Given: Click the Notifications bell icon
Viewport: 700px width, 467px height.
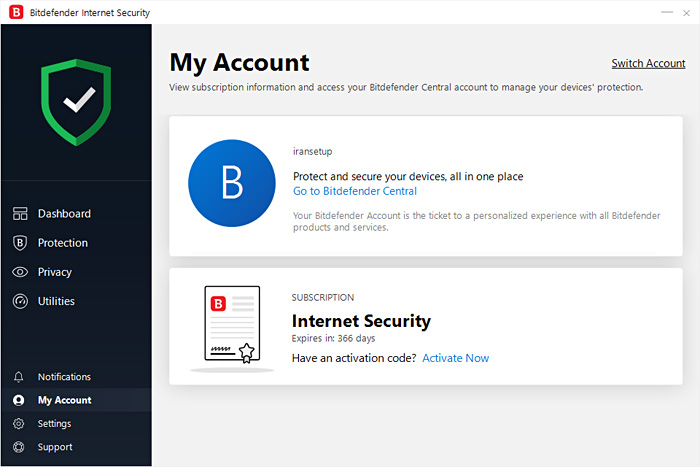Looking at the screenshot, I should pyautogui.click(x=18, y=377).
